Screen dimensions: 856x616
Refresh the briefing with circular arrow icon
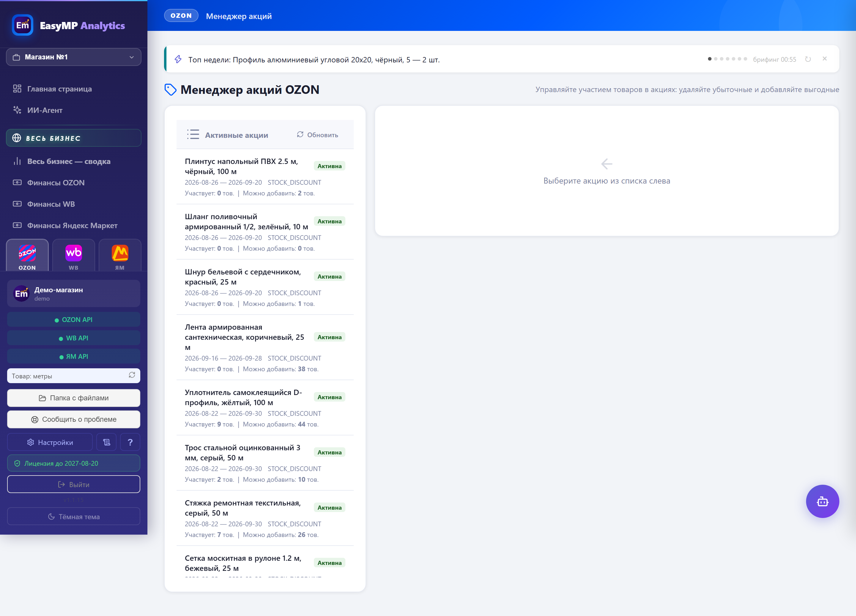pyautogui.click(x=808, y=59)
